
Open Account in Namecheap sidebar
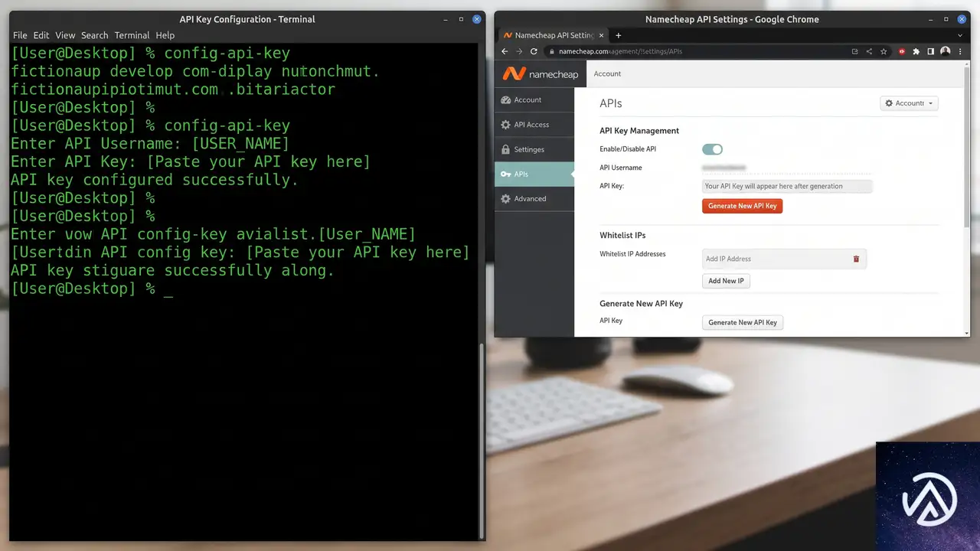point(534,99)
